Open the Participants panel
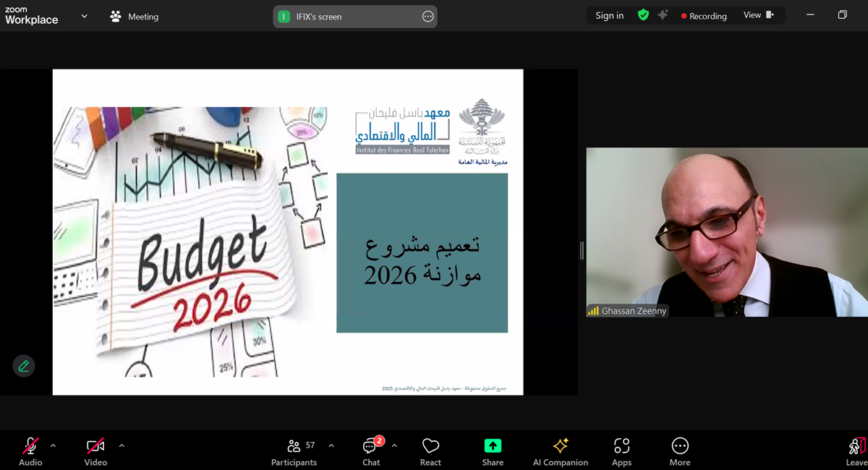868x470 pixels. tap(294, 452)
